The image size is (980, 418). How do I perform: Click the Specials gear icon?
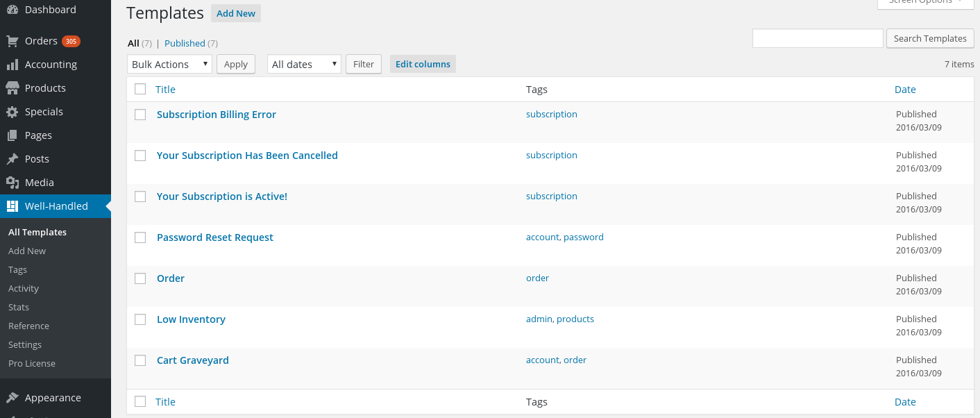pyautogui.click(x=12, y=112)
